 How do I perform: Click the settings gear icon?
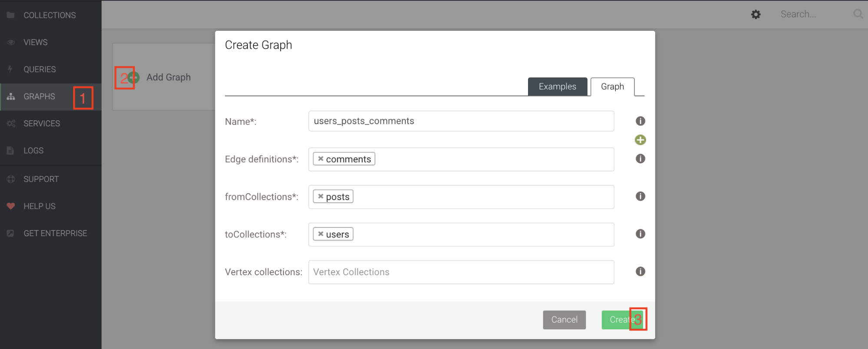pos(756,14)
